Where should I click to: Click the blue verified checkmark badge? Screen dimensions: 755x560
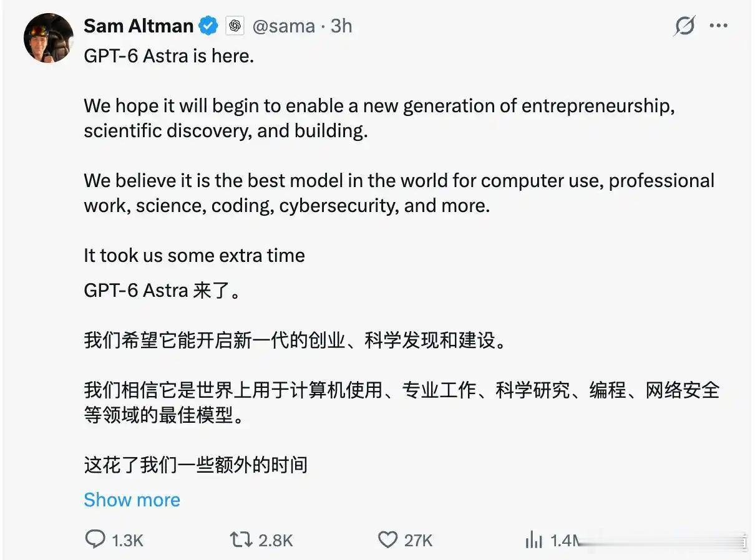(x=208, y=26)
